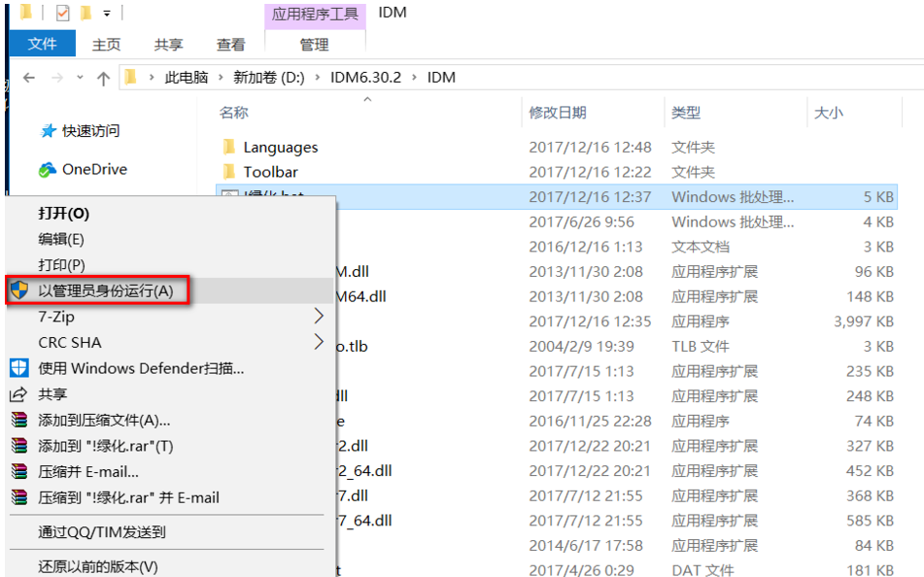The width and height of the screenshot is (924, 577).
Task: Choose 添加到 "!绿化.rar"(T)
Action: click(106, 446)
